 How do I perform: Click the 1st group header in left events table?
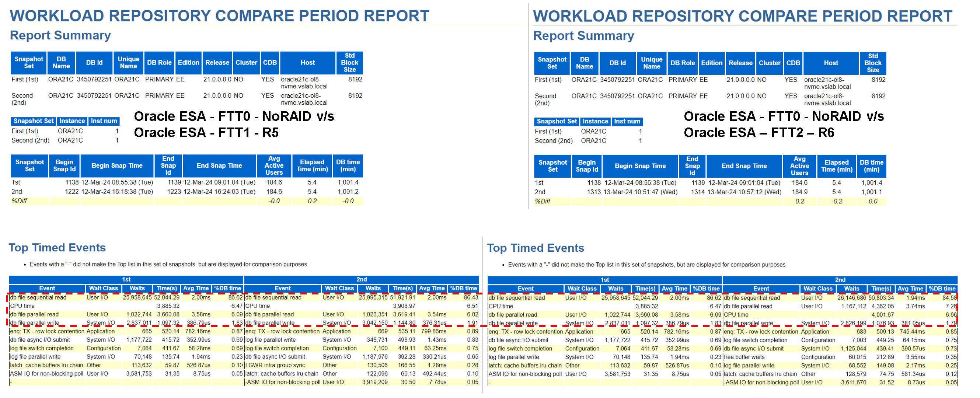pos(126,280)
